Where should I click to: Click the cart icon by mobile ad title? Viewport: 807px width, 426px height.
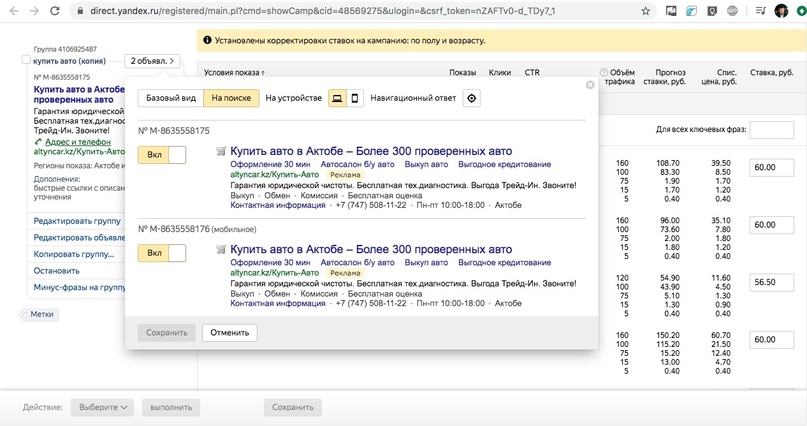[221, 250]
